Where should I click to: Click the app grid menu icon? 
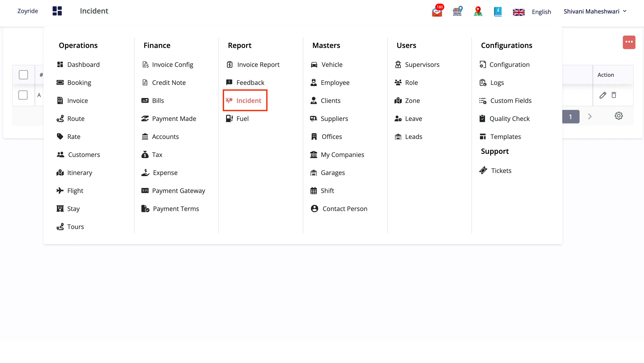(x=57, y=11)
